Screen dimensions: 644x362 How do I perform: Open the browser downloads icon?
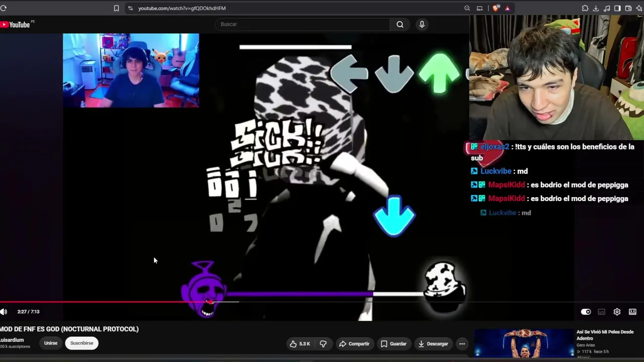coord(596,8)
